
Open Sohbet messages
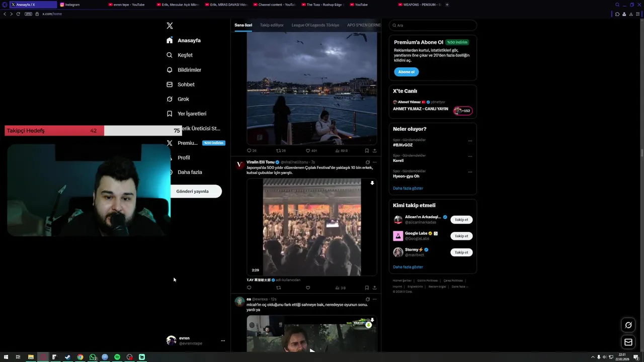(x=180, y=84)
